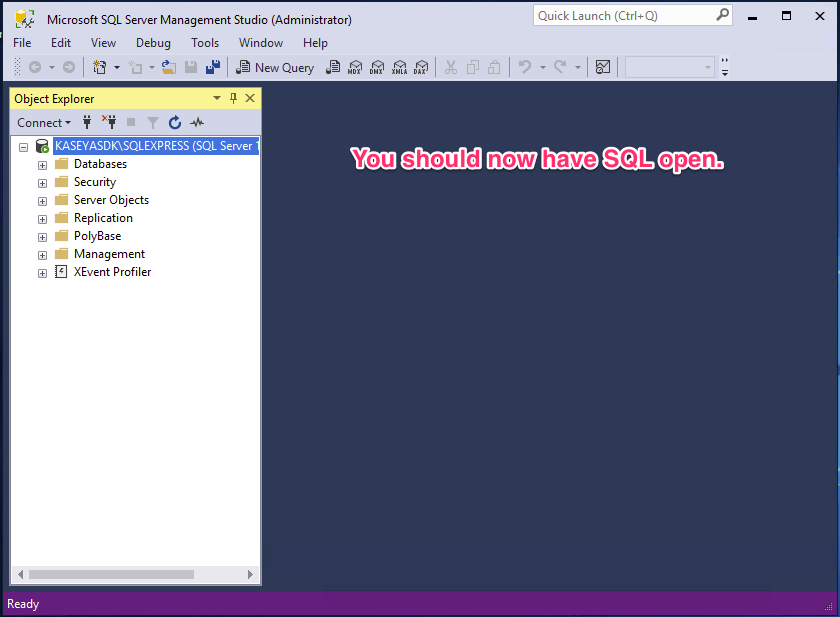Open a New Query window
The width and height of the screenshot is (840, 617).
[275, 67]
